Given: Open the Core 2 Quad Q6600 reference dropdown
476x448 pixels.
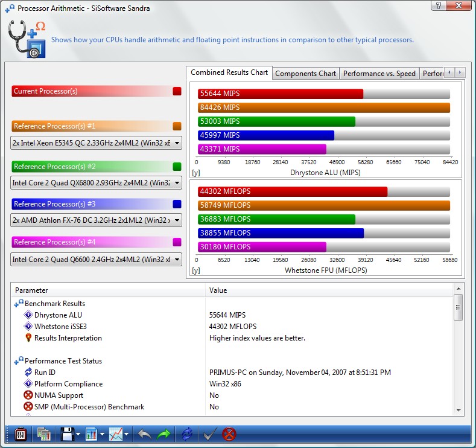Looking at the screenshot, I should click(x=97, y=260).
